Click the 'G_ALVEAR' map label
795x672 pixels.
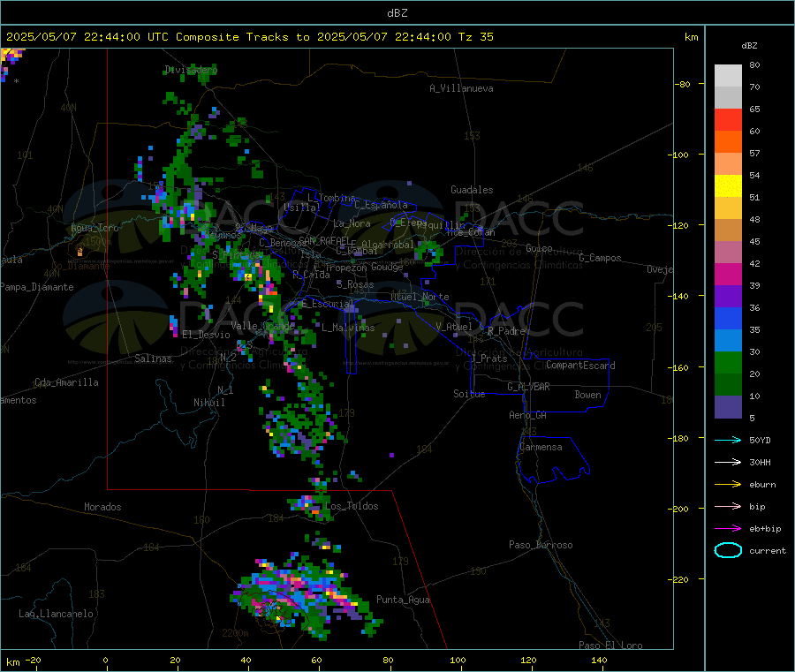click(x=528, y=387)
